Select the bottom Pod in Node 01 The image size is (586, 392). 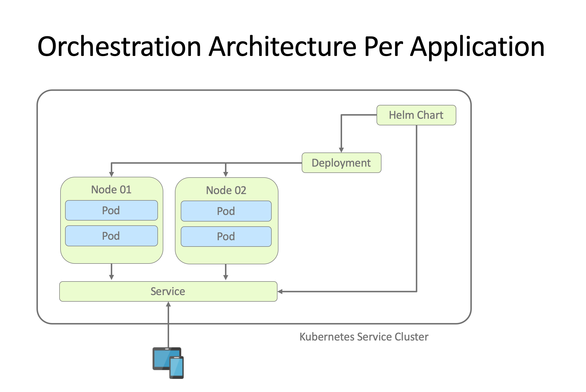(112, 236)
